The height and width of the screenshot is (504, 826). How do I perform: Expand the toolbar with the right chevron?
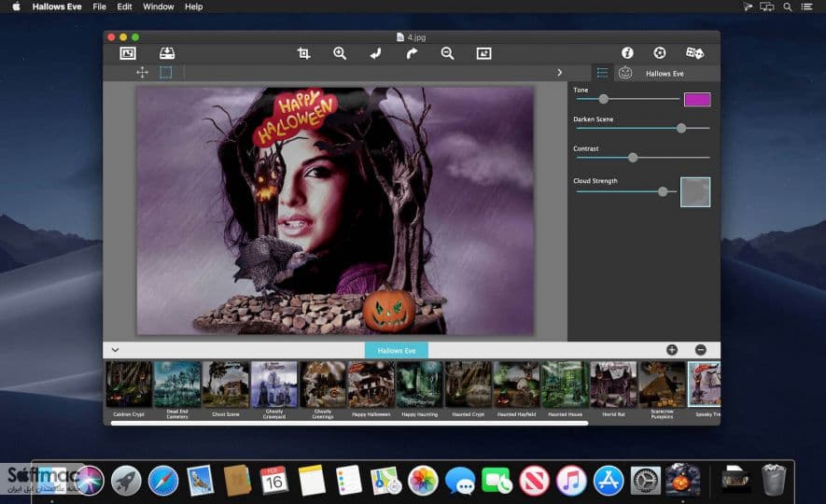(x=559, y=73)
